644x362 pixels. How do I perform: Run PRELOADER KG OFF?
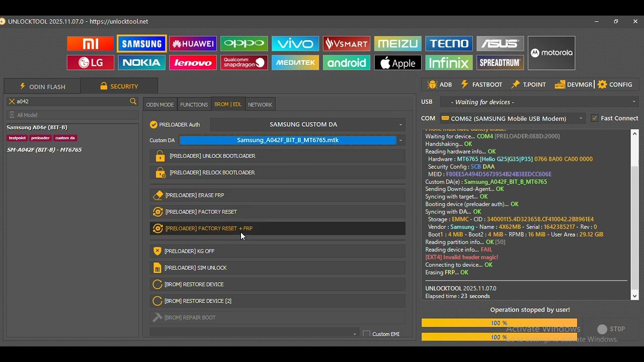pyautogui.click(x=278, y=251)
